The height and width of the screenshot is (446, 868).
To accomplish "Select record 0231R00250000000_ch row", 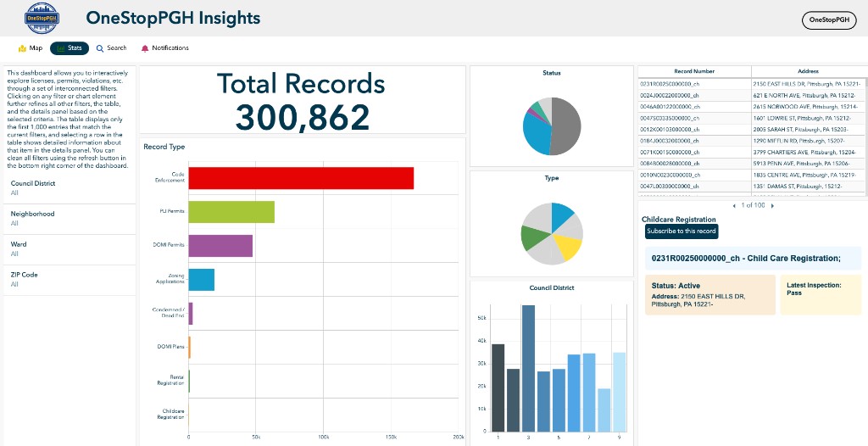I will [x=753, y=84].
